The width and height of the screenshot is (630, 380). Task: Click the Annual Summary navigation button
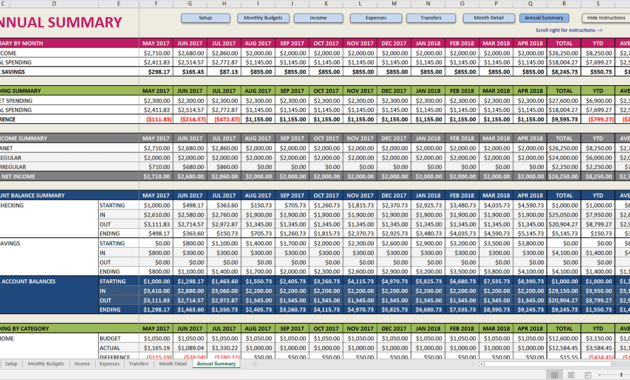(544, 18)
